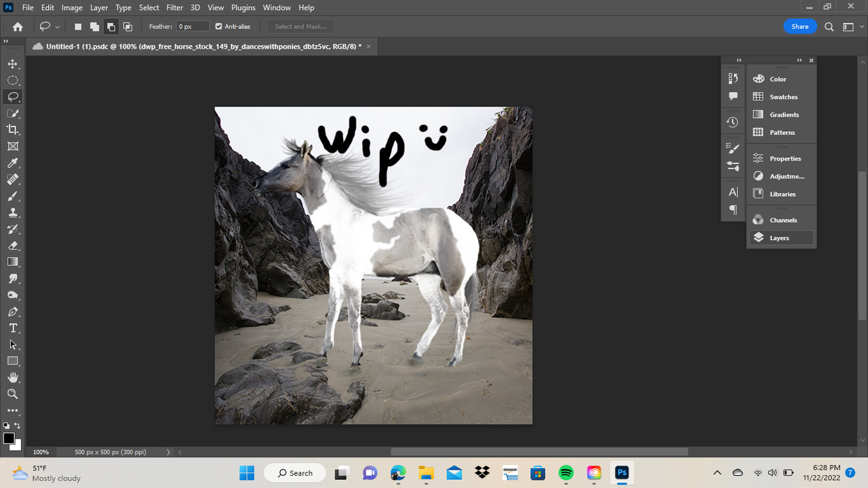Click the Select and Mask button
The width and height of the screenshot is (868, 488).
(x=300, y=26)
